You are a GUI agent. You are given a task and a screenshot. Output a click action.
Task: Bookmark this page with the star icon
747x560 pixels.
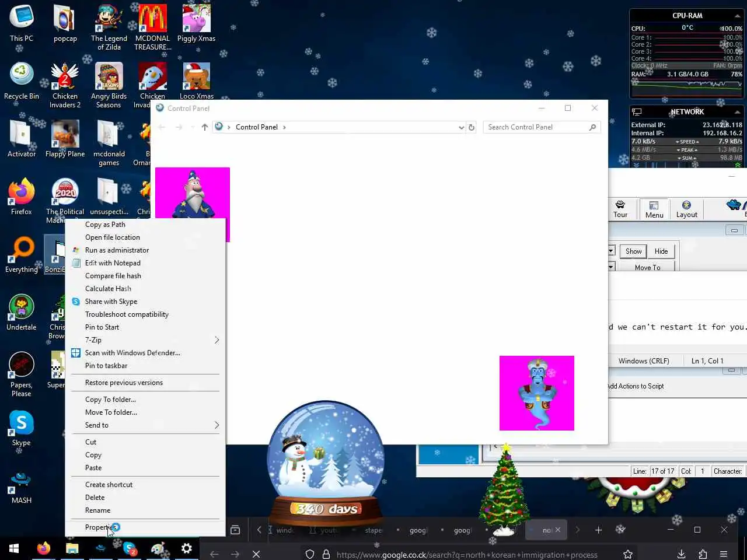point(628,554)
